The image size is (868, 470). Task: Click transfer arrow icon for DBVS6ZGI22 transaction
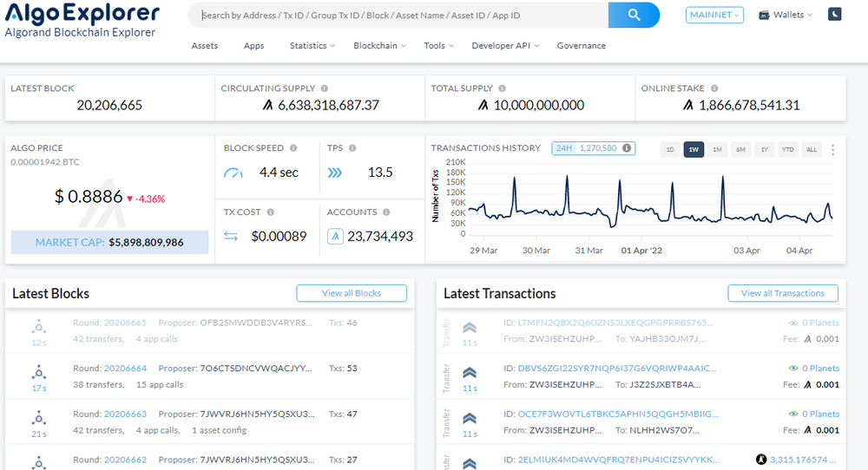click(470, 373)
